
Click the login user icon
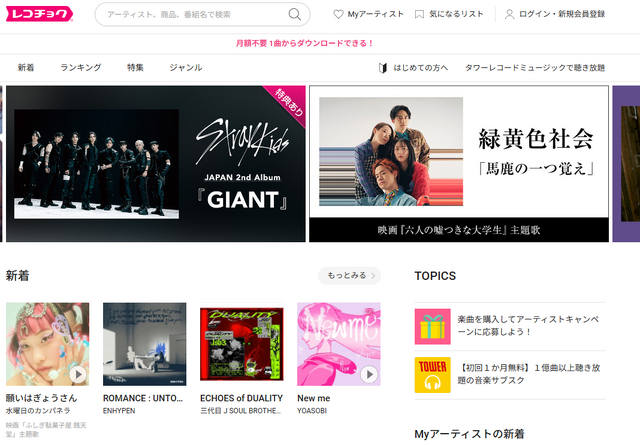[x=509, y=15]
